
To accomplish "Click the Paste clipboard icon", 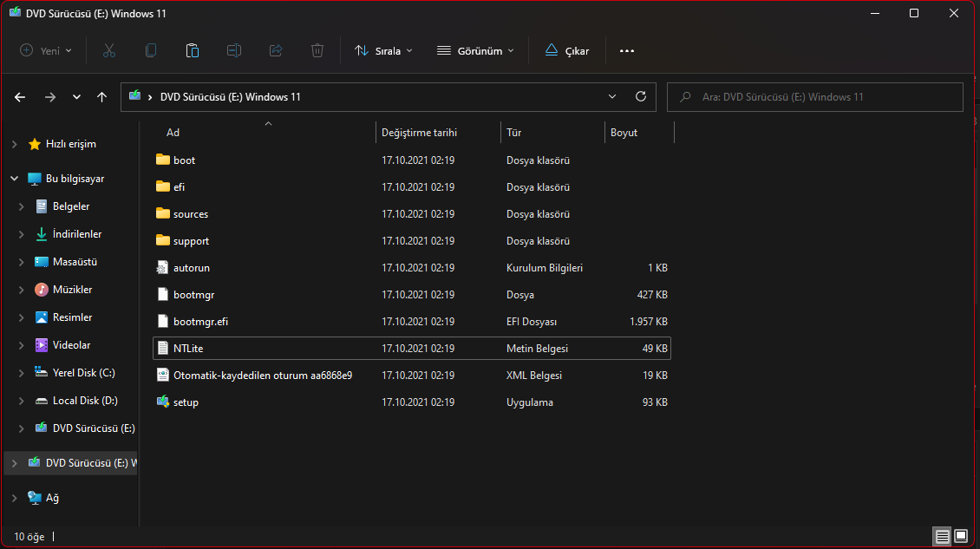I will (193, 50).
